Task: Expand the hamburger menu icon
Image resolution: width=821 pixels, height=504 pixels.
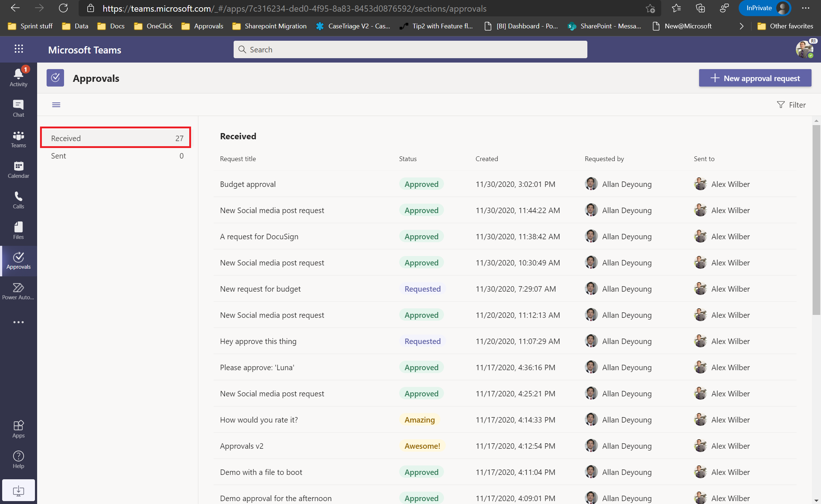Action: 56,105
